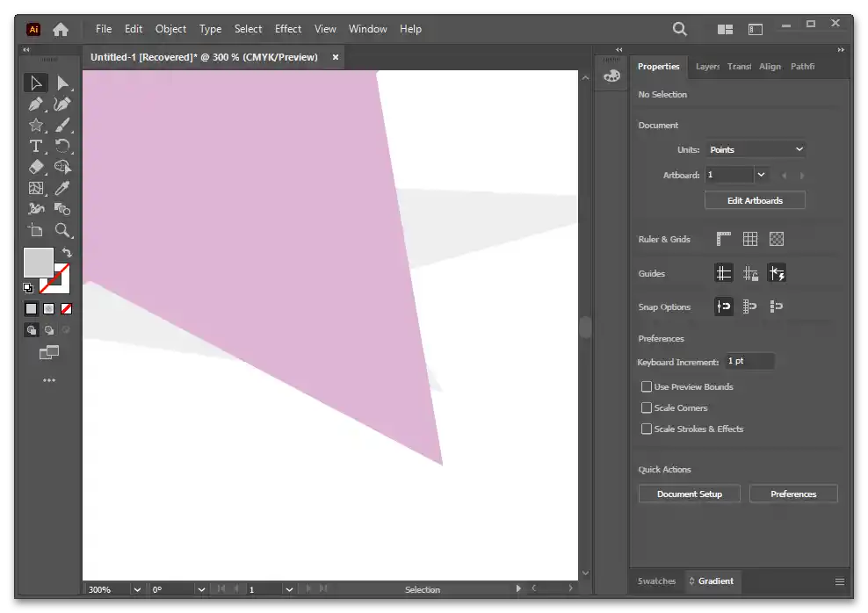Activate the Zoom tool
Screen dimensions: 868x613
click(62, 230)
